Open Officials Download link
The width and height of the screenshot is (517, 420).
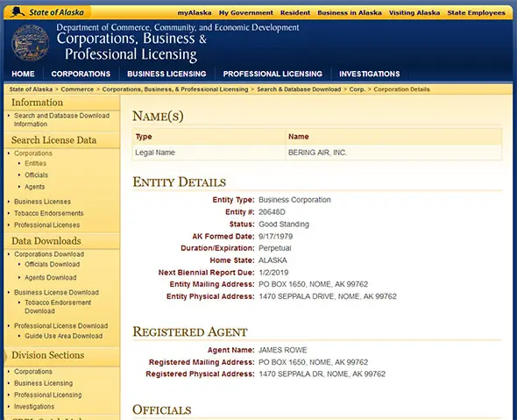pos(52,264)
